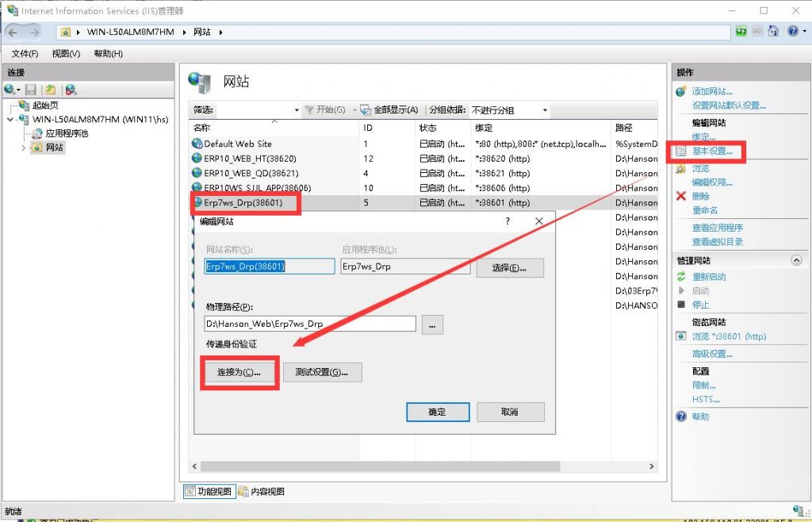Open the 文件(F) menu

25,53
